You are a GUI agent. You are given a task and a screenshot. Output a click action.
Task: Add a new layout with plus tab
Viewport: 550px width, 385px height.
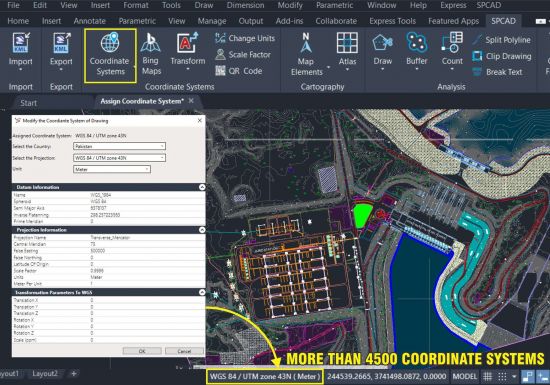coord(74,373)
